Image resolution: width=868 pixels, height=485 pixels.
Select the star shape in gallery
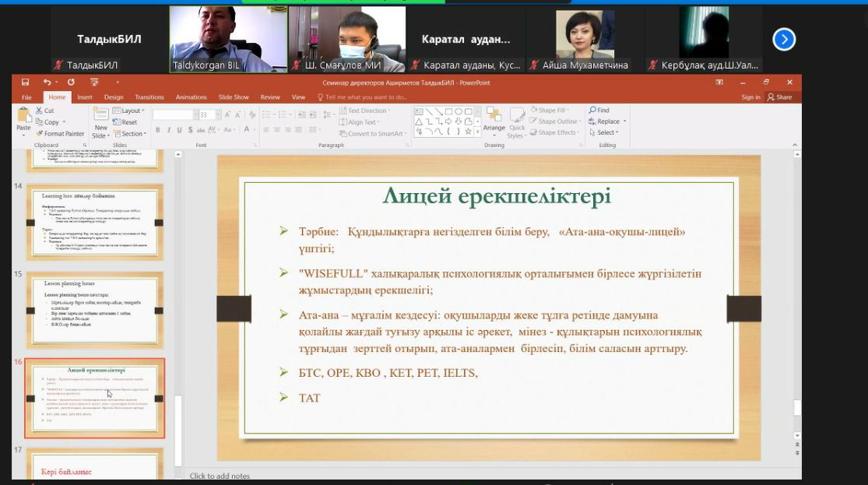point(469,132)
